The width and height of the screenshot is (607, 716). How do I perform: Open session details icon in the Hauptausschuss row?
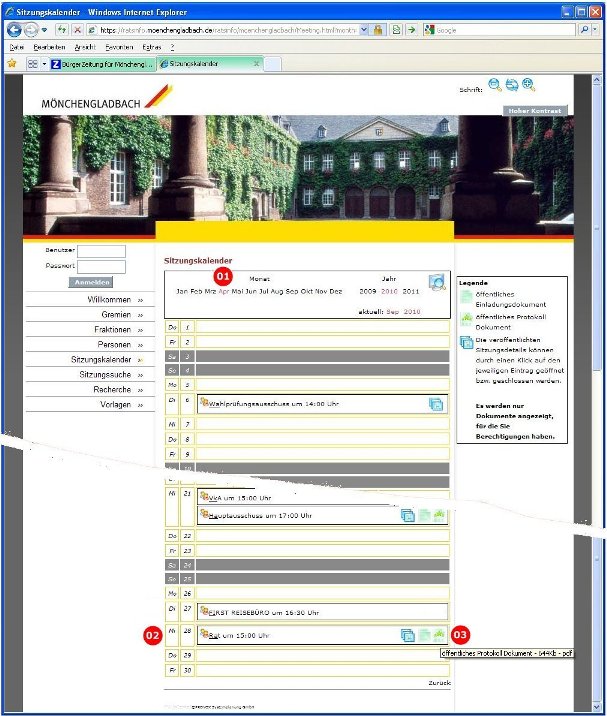(x=407, y=515)
